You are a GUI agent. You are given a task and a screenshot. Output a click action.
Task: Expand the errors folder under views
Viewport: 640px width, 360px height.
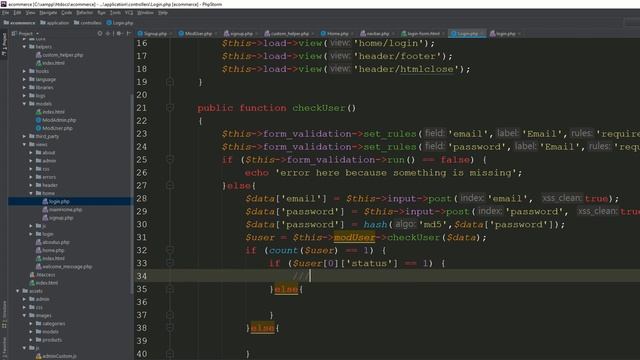click(x=31, y=177)
